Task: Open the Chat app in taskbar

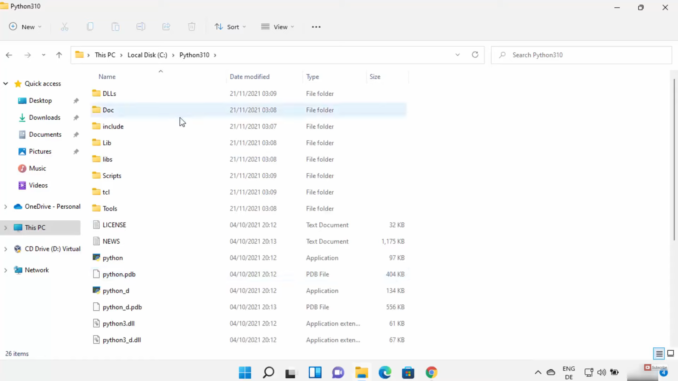Action: click(338, 372)
